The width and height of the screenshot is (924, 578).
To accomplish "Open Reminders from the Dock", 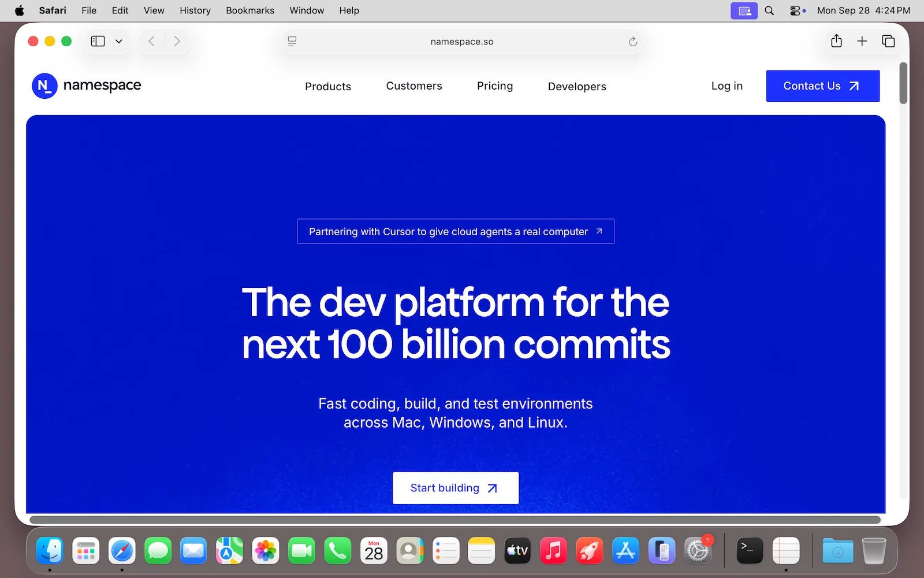I will [x=446, y=551].
